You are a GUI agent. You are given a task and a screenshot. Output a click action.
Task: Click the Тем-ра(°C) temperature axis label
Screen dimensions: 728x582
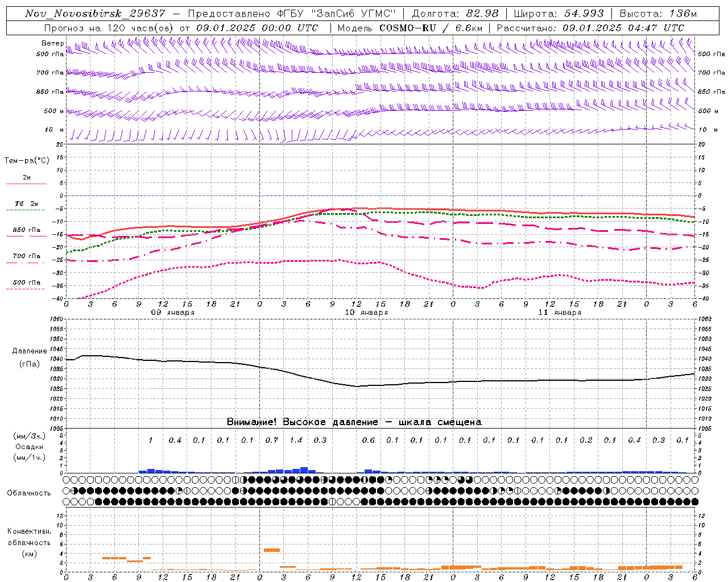(x=27, y=161)
